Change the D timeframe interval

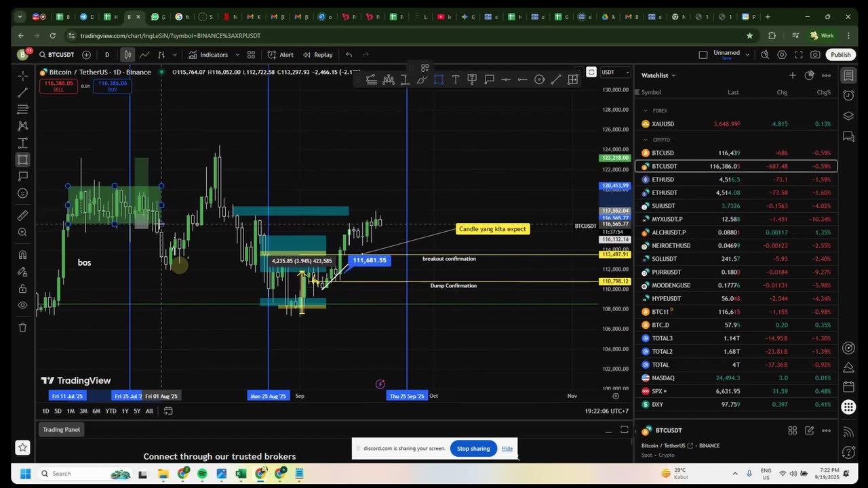click(x=106, y=55)
